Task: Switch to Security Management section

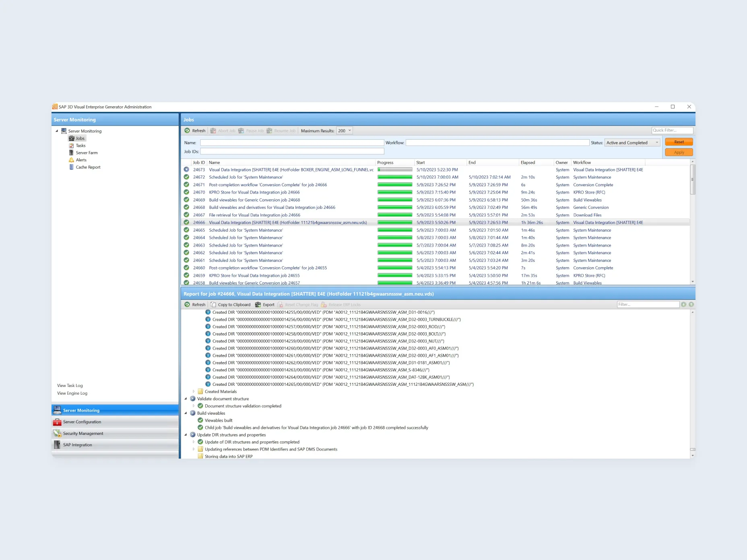Action: click(115, 434)
